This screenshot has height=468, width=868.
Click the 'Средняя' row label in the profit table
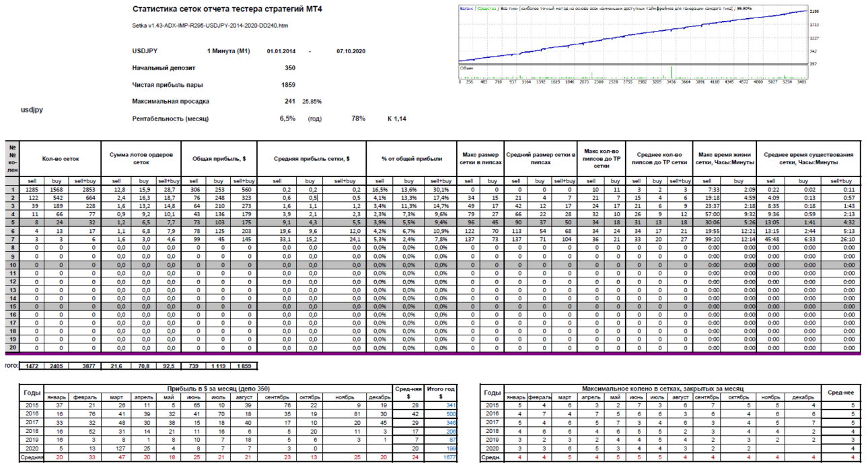(x=32, y=457)
